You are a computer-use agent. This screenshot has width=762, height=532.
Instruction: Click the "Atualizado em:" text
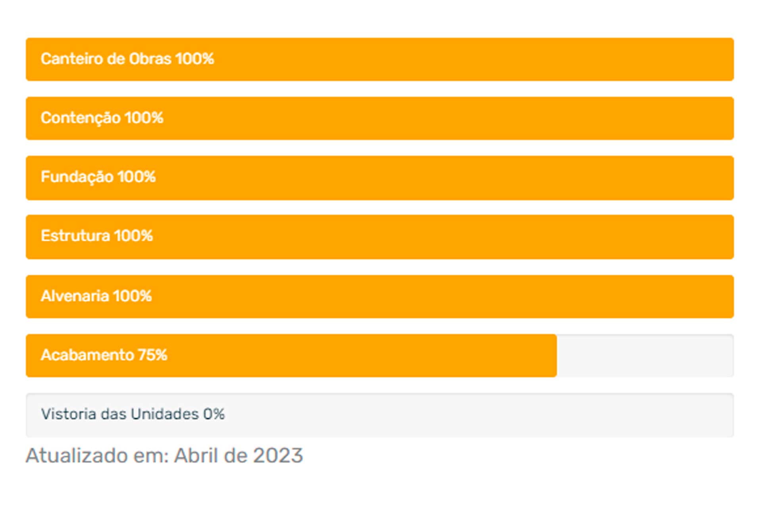pyautogui.click(x=97, y=455)
